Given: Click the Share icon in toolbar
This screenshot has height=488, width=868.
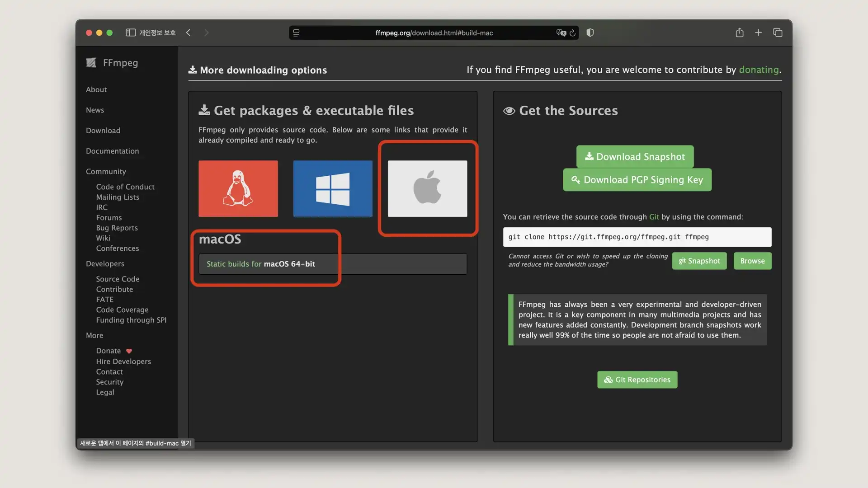Looking at the screenshot, I should [740, 33].
